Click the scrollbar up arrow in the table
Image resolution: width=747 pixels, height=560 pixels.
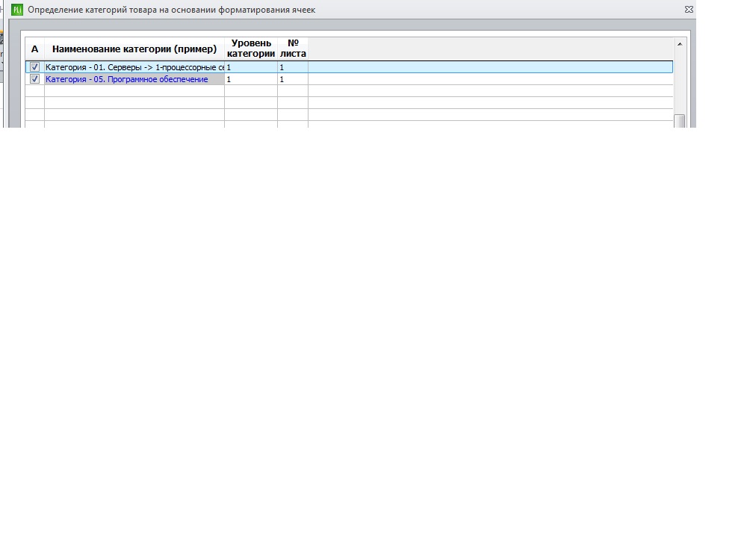click(680, 44)
